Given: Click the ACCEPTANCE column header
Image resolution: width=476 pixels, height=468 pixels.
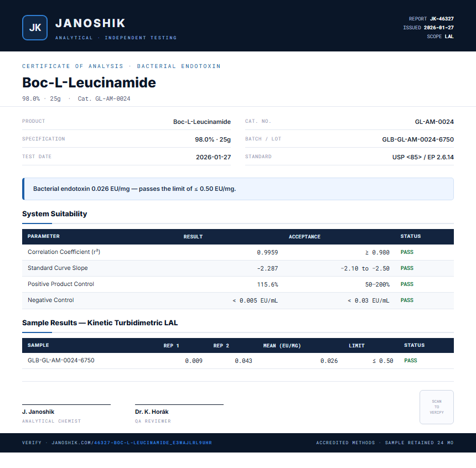Looking at the screenshot, I should (x=304, y=237).
